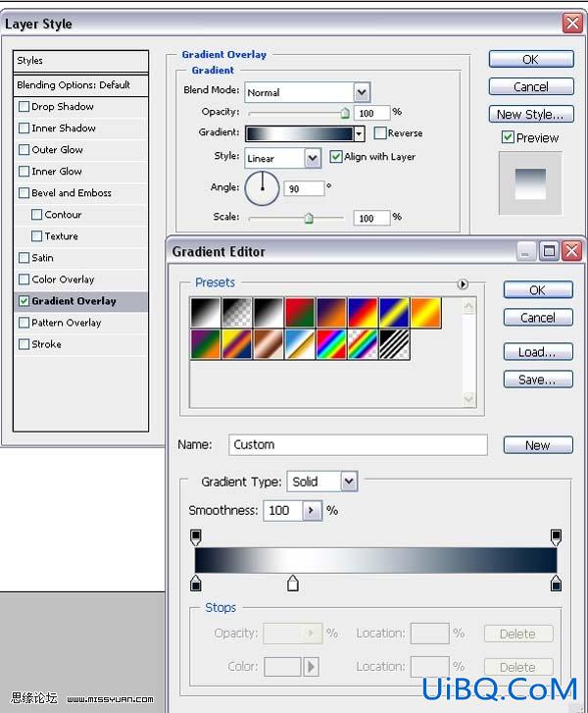Close the Layer Style dialog

point(572,23)
